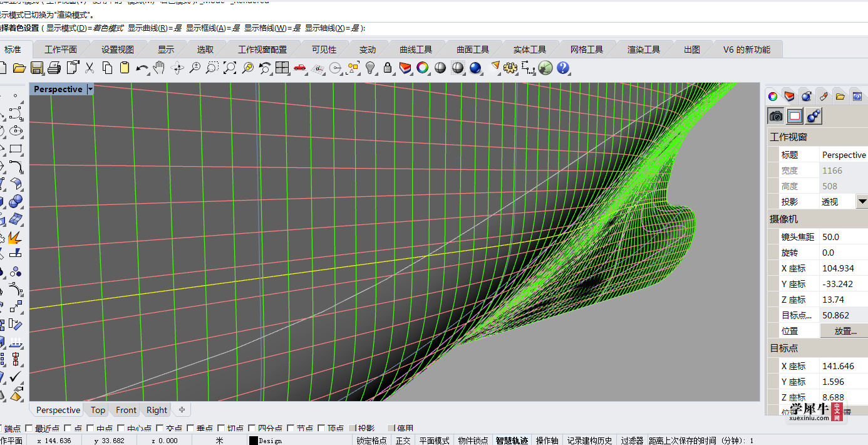Switch to the 曲面工具 toolbar tab
This screenshot has height=445, width=868.
point(473,50)
